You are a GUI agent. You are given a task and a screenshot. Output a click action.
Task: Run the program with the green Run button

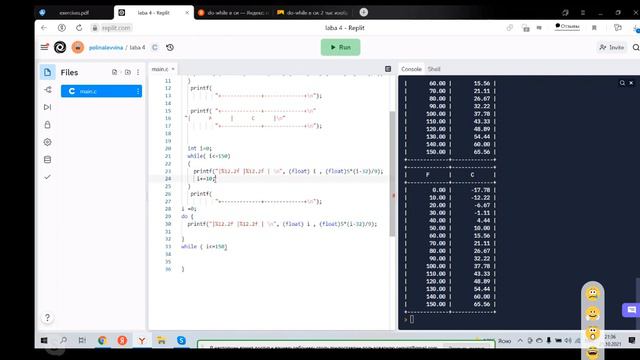pyautogui.click(x=340, y=47)
